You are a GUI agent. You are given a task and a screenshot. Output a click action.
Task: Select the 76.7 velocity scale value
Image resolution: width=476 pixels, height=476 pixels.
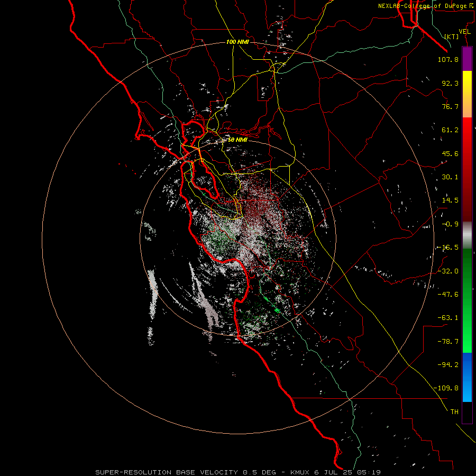[x=450, y=106]
